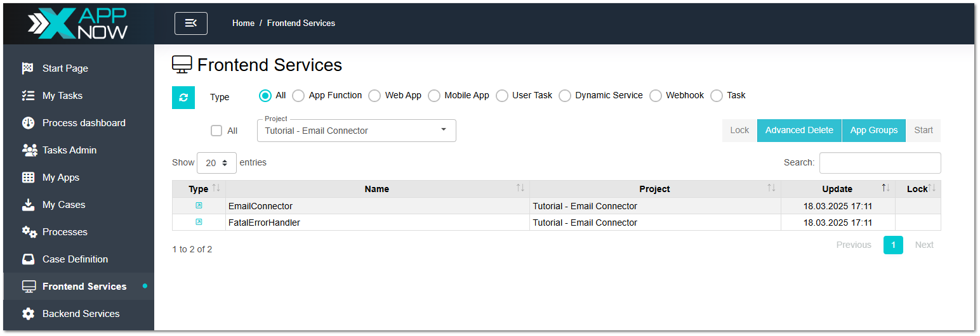Select the All type radio button
The height and width of the screenshot is (336, 980).
265,96
